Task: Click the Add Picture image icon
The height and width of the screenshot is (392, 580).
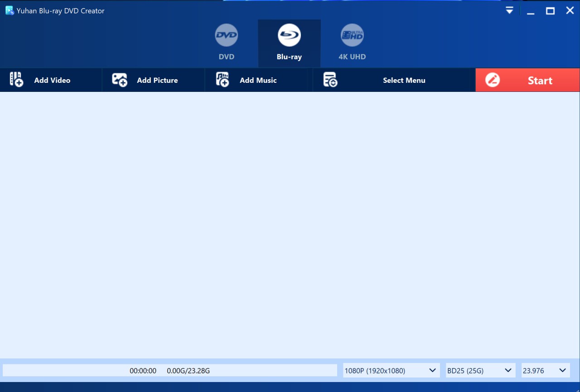Action: click(x=120, y=80)
